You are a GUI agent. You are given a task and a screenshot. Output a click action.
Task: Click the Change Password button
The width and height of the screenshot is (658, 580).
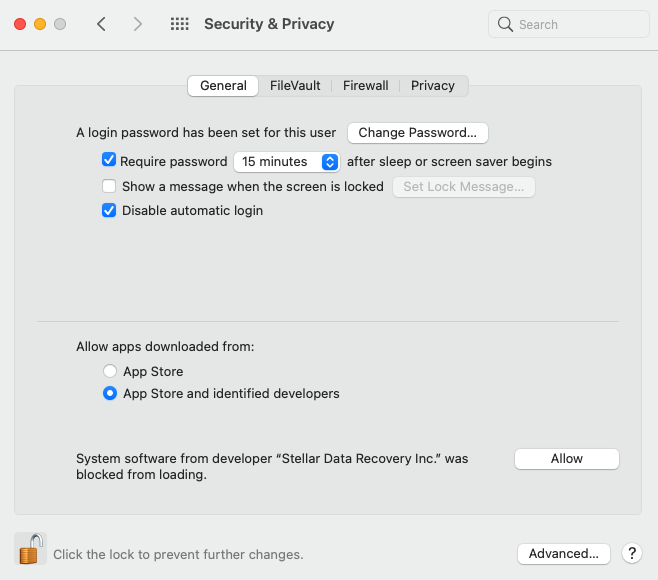tap(418, 133)
